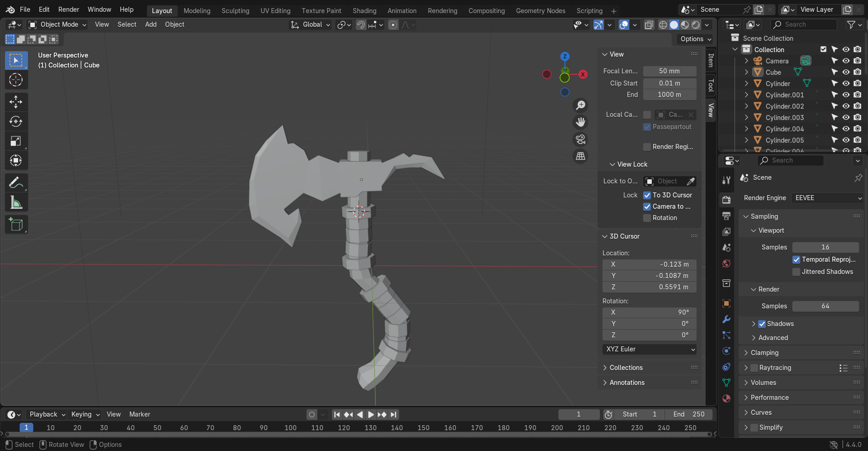Switch to the Shading workspace tab
This screenshot has width=868, height=451.
click(x=364, y=10)
